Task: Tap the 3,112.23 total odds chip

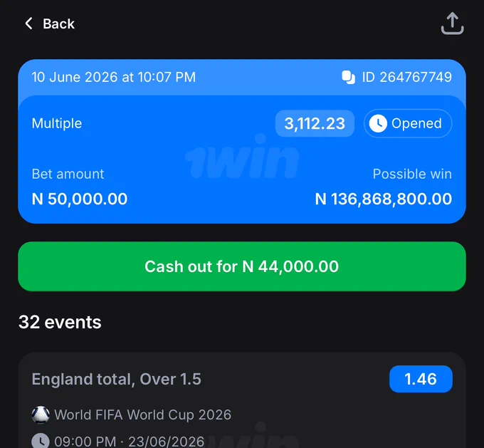Action: [x=315, y=124]
